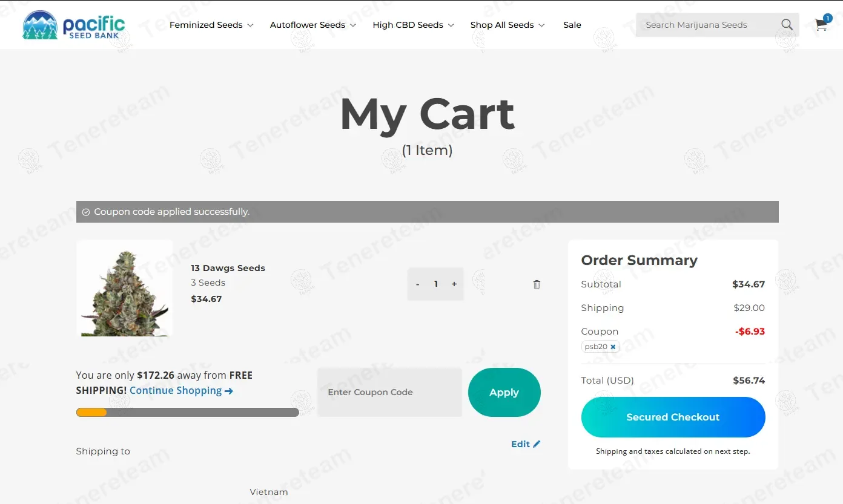Click the quantity value 1

click(x=436, y=284)
